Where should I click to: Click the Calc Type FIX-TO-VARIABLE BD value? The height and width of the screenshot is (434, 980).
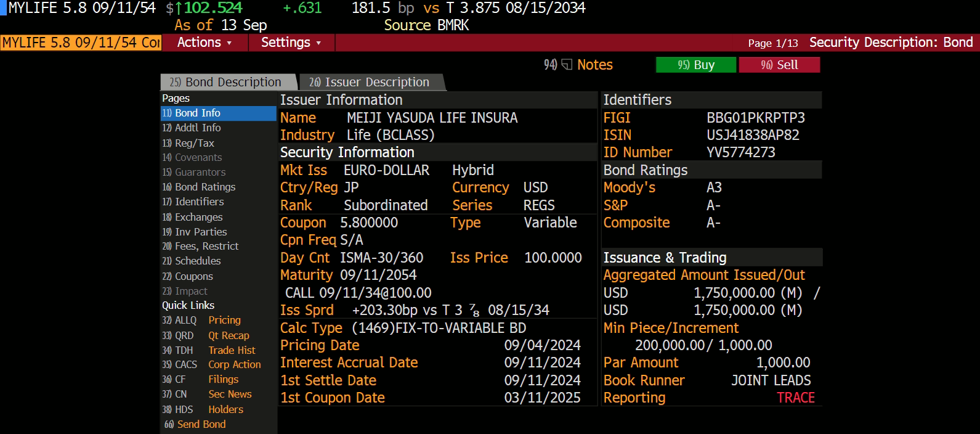tap(439, 328)
